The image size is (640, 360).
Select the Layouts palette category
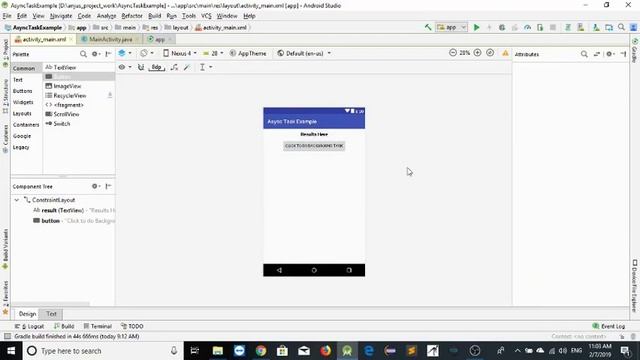[x=22, y=113]
